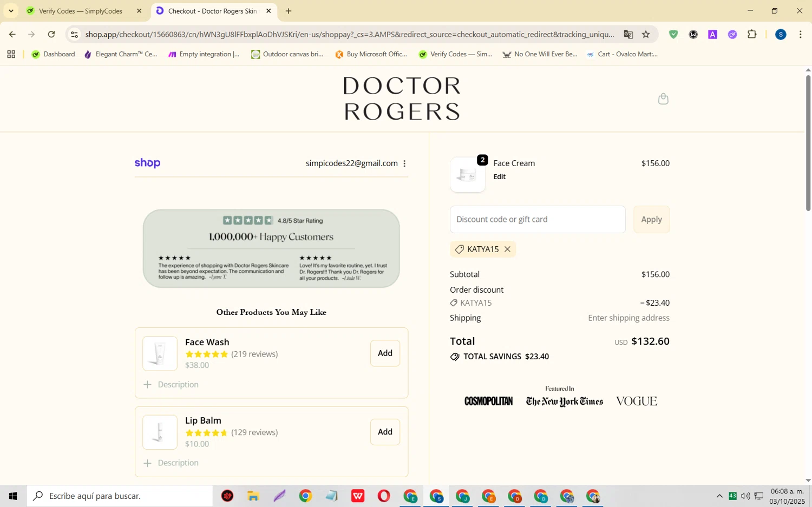This screenshot has width=812, height=507.
Task: Add Face Wash to the order
Action: pos(385,353)
